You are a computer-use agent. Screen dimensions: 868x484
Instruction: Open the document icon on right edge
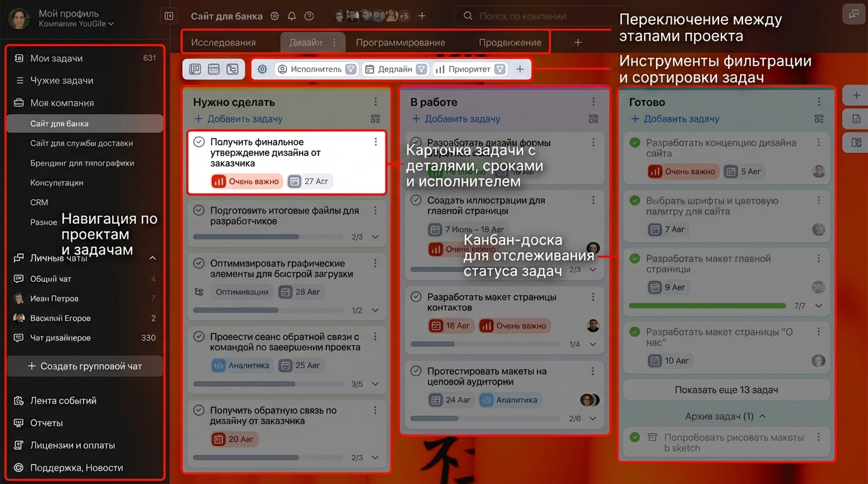856,118
